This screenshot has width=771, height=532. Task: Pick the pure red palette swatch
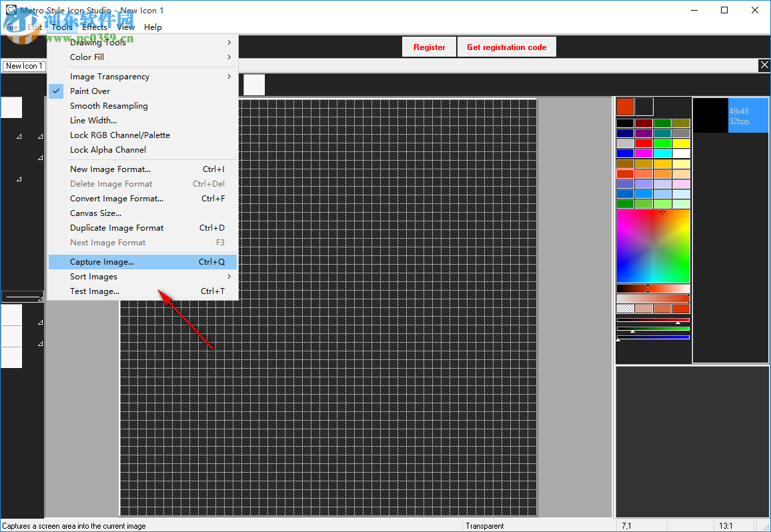coord(644,143)
